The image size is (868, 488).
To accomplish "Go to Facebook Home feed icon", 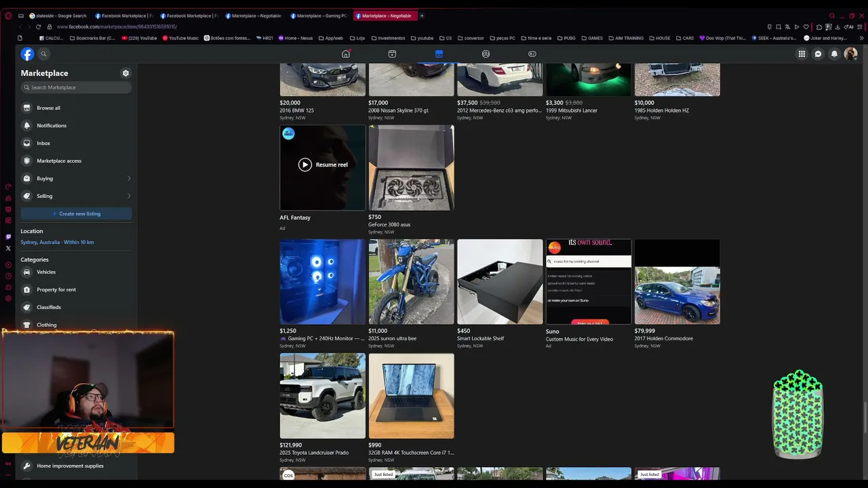I will pos(346,54).
